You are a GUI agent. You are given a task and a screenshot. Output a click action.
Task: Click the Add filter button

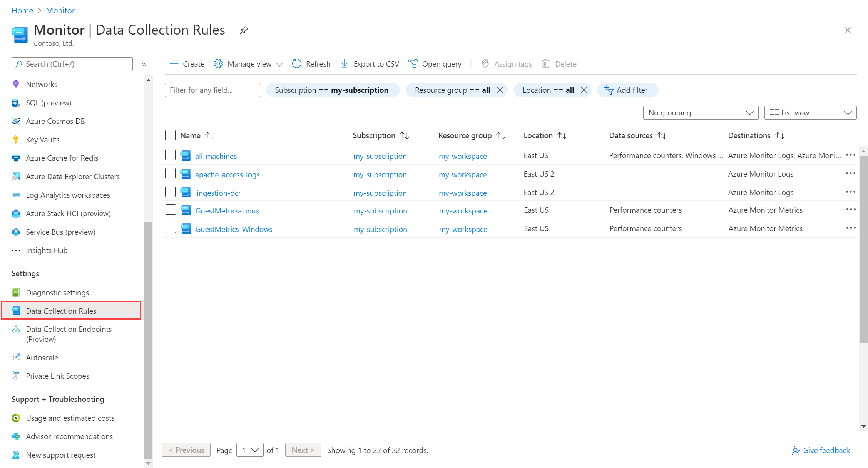[627, 90]
